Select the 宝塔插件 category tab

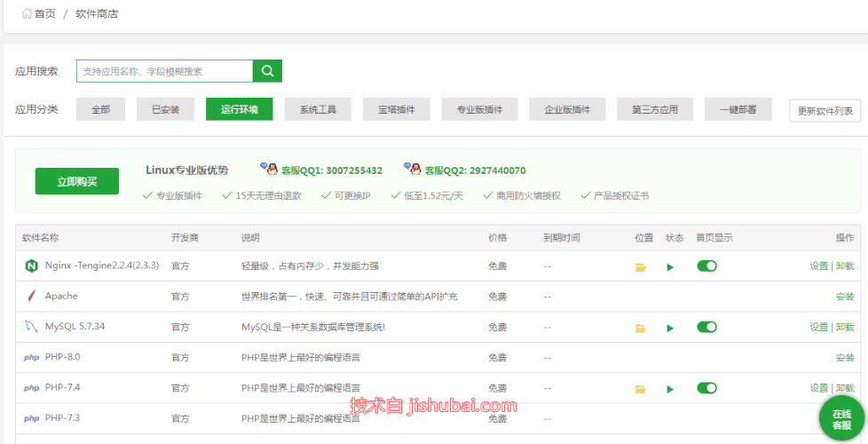tap(397, 109)
